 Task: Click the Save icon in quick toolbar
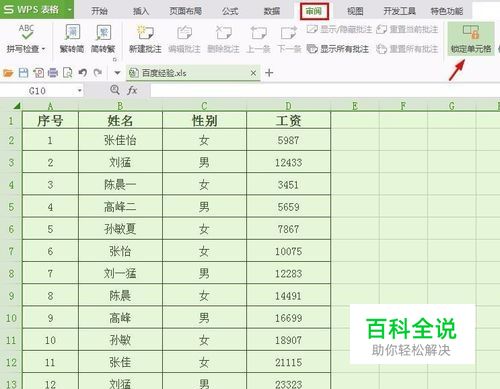23,73
